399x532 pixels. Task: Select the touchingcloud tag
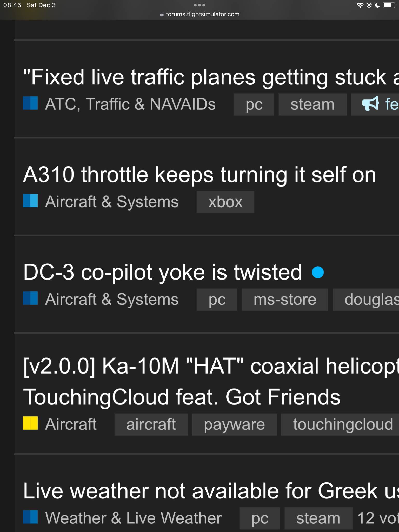[342, 424]
